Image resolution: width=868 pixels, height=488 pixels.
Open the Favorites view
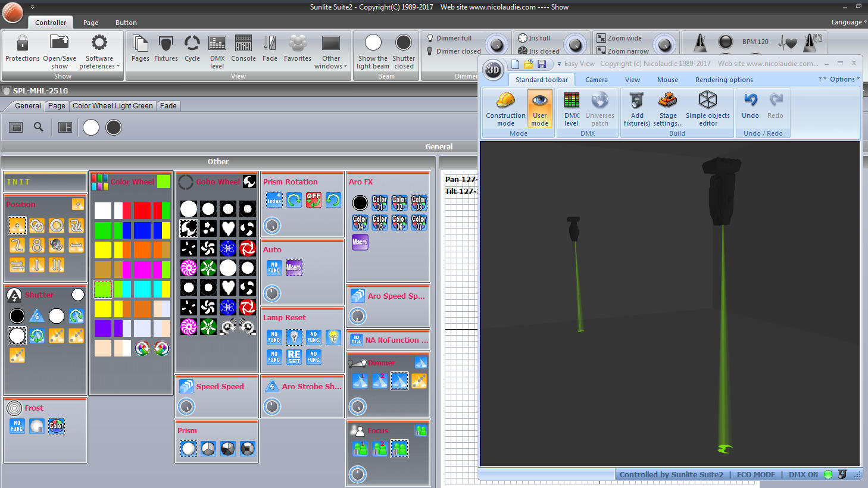click(x=298, y=48)
